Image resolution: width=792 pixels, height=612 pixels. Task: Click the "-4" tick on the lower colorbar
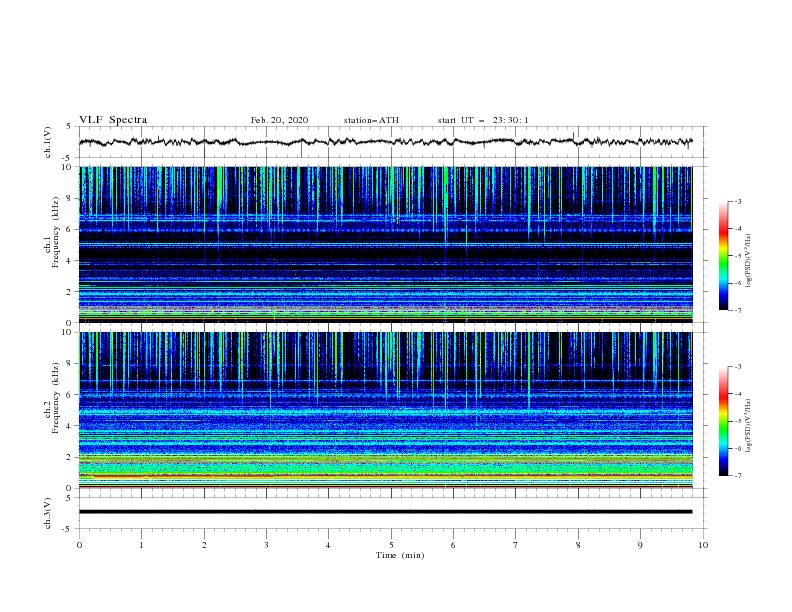pyautogui.click(x=737, y=394)
